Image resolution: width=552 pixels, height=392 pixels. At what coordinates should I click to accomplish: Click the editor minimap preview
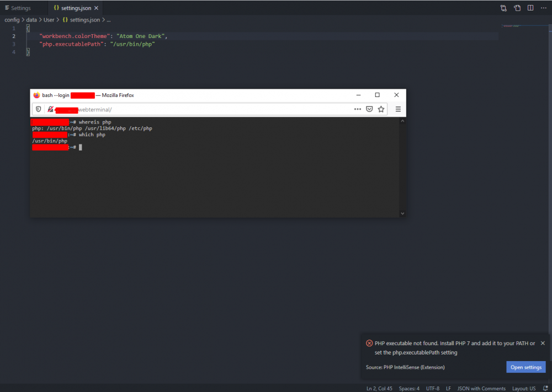511,26
